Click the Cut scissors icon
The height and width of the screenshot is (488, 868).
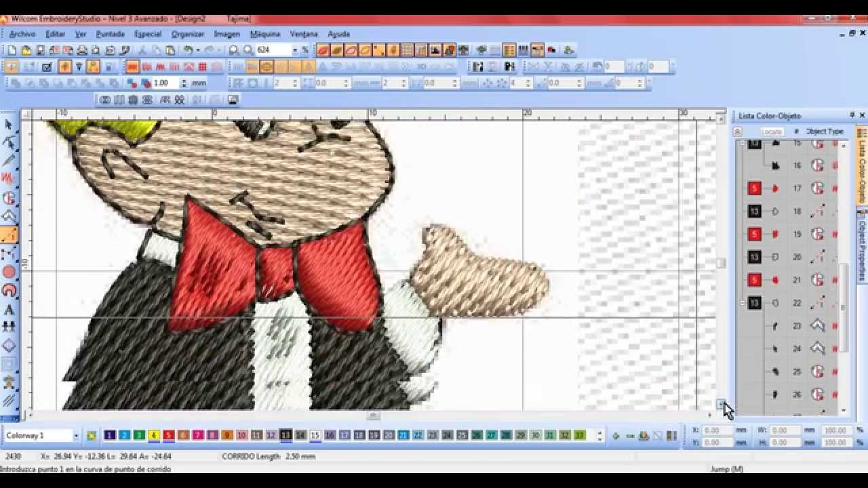142,50
